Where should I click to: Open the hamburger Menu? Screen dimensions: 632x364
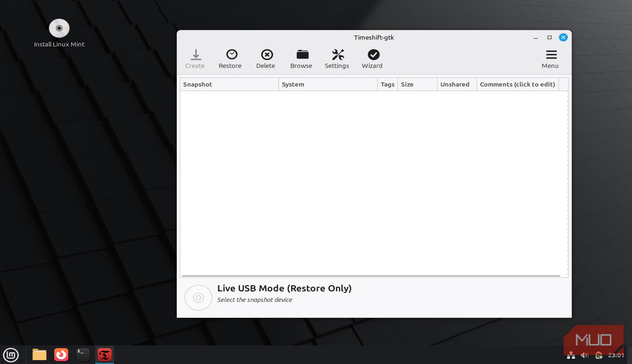click(550, 59)
